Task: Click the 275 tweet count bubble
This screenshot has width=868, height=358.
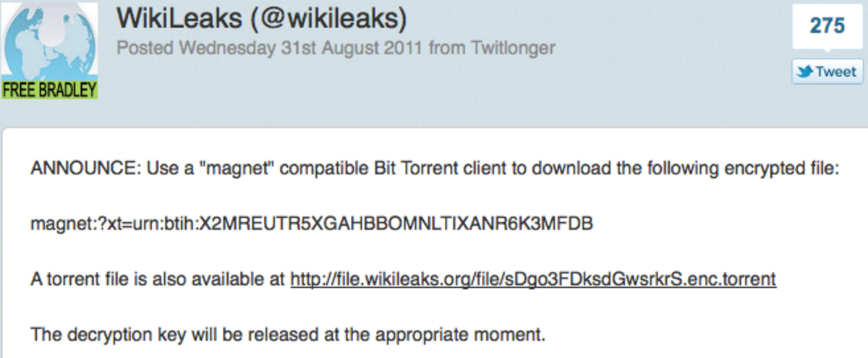Action: [827, 27]
